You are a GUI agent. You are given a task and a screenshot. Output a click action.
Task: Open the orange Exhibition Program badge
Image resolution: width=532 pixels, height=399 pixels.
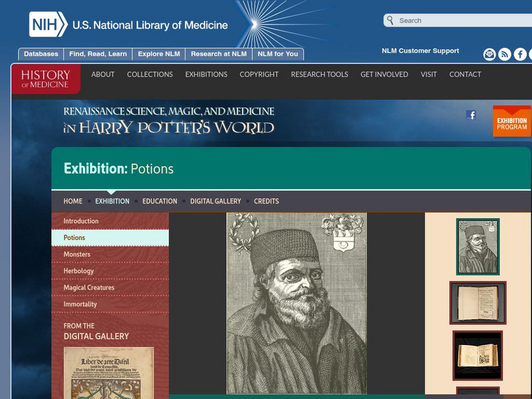tap(511, 121)
